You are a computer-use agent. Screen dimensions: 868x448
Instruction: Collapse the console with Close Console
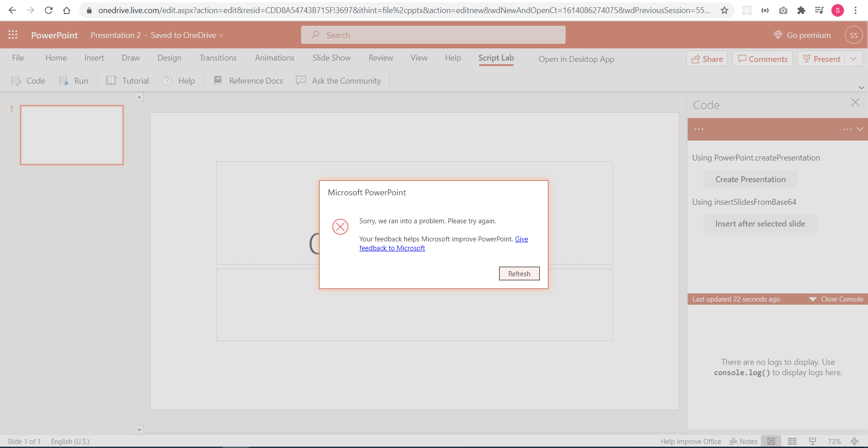tap(836, 299)
